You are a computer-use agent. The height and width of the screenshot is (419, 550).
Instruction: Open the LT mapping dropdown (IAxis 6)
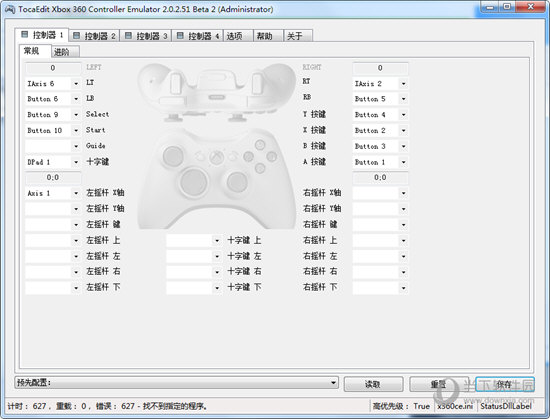tap(53, 83)
